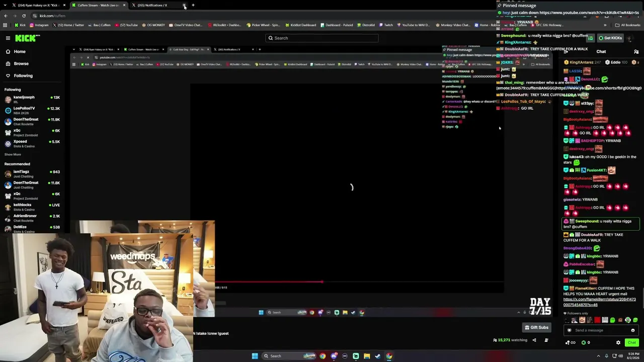Screen dimensions: 644x362
Task: Open the Home - Roblox bookmark
Action: click(x=487, y=25)
